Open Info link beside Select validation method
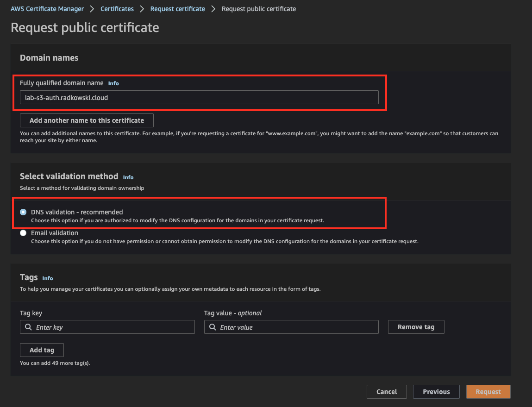 point(128,177)
